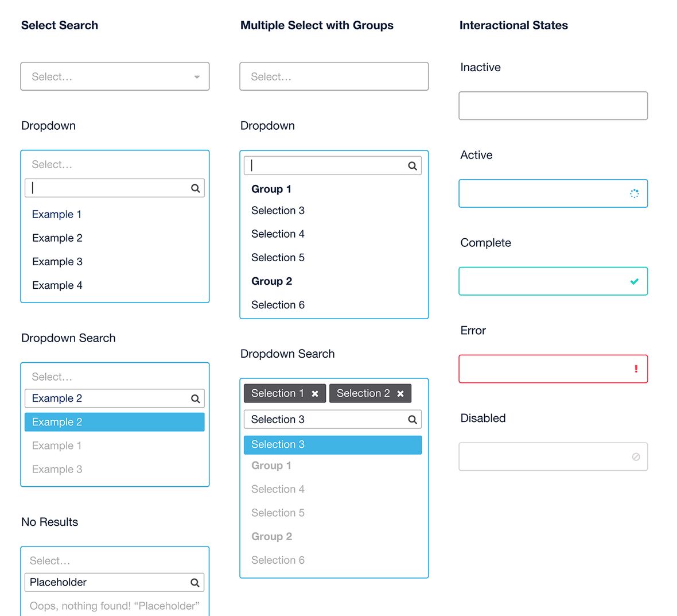
Task: Click search icon in Example 2 search field
Action: [x=195, y=398]
